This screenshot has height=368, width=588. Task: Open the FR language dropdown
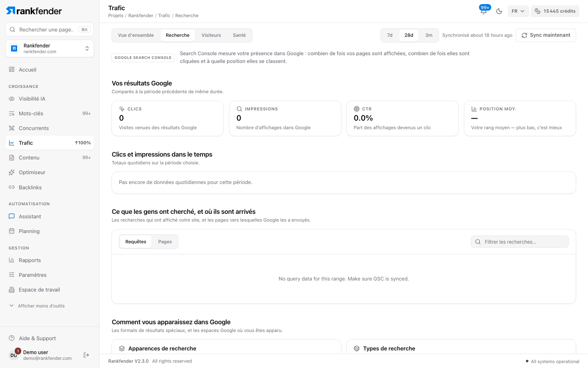(x=518, y=11)
